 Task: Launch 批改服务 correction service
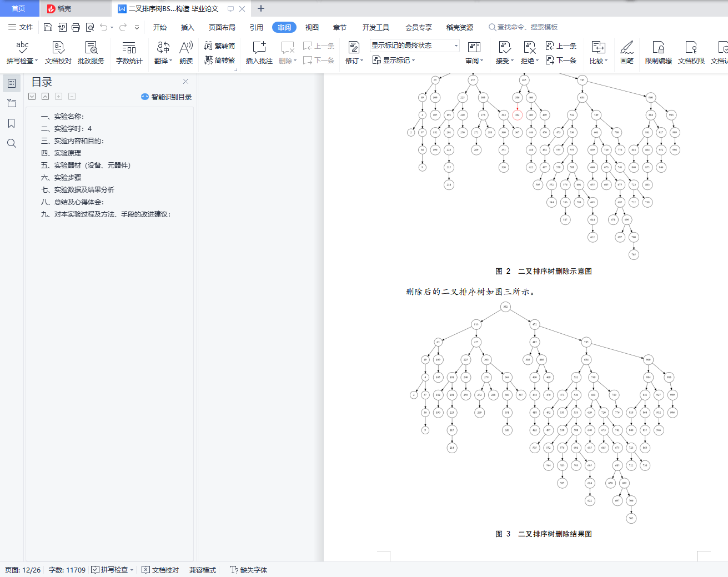pyautogui.click(x=91, y=52)
